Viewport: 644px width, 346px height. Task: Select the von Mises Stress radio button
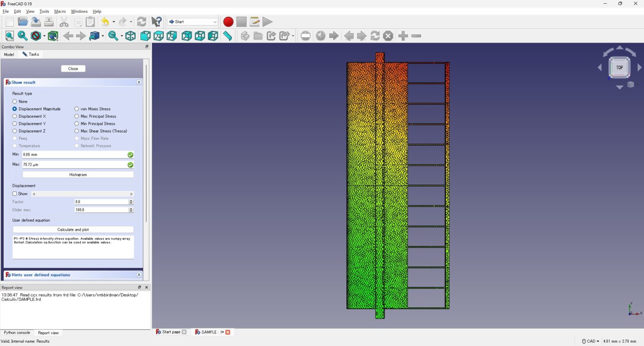77,109
